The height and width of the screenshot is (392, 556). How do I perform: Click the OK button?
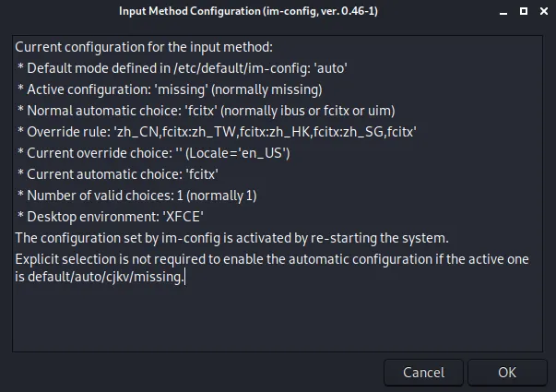click(x=507, y=373)
